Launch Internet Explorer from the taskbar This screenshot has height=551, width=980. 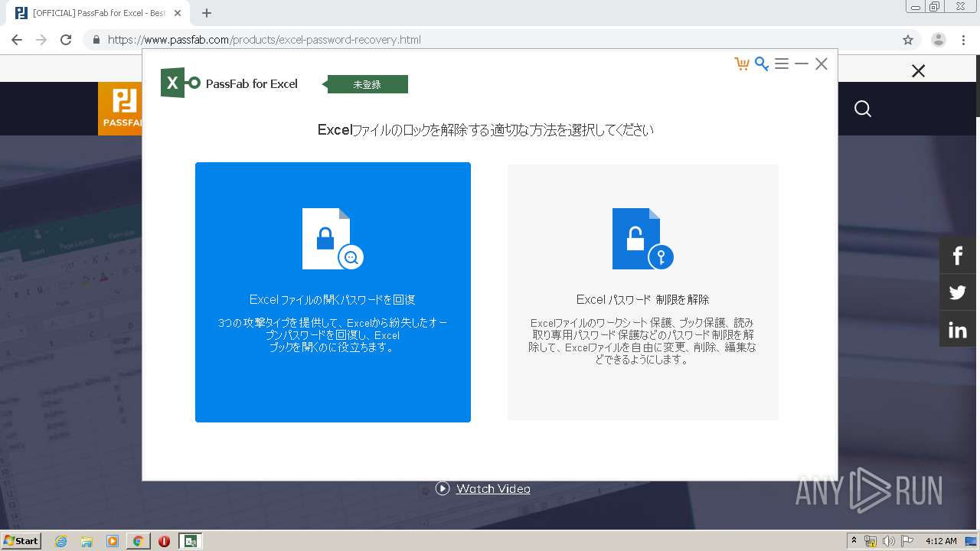tap(61, 541)
